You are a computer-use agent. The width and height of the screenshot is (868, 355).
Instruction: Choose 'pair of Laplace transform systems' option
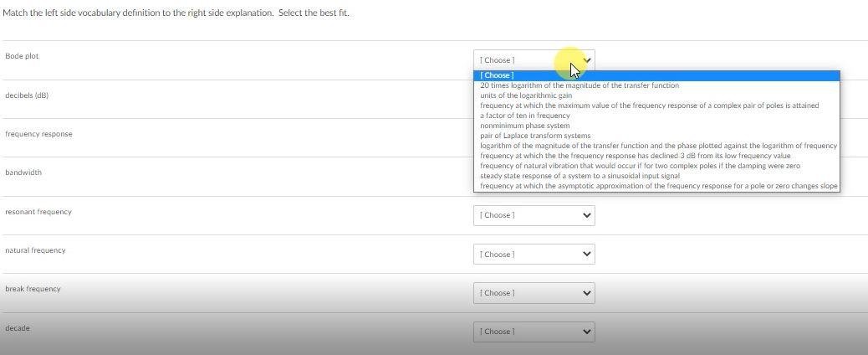pyautogui.click(x=656, y=136)
